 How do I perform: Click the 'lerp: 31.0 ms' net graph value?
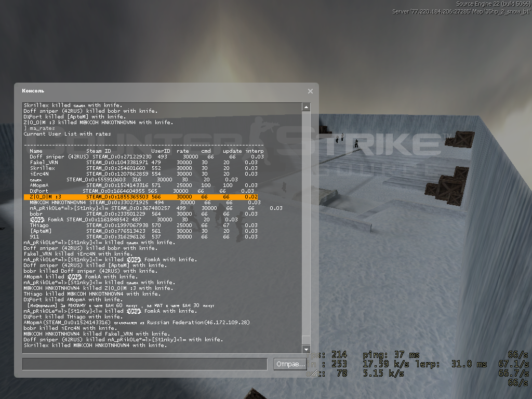[452, 364]
